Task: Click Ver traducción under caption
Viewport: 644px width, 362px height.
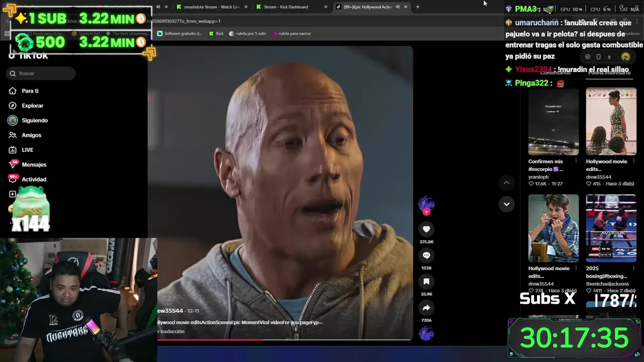Action: coord(171,331)
